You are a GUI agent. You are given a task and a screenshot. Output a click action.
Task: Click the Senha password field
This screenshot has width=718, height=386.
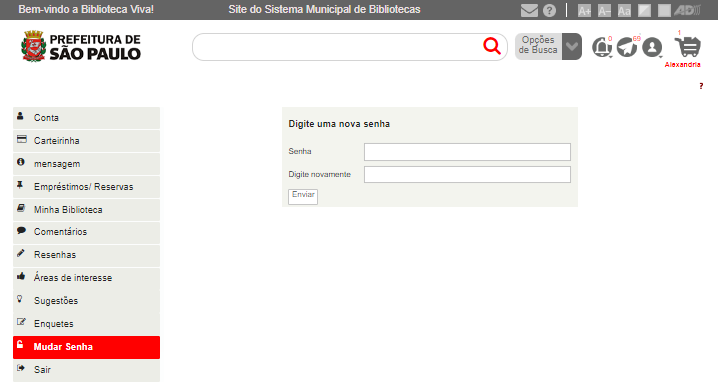tap(467, 152)
